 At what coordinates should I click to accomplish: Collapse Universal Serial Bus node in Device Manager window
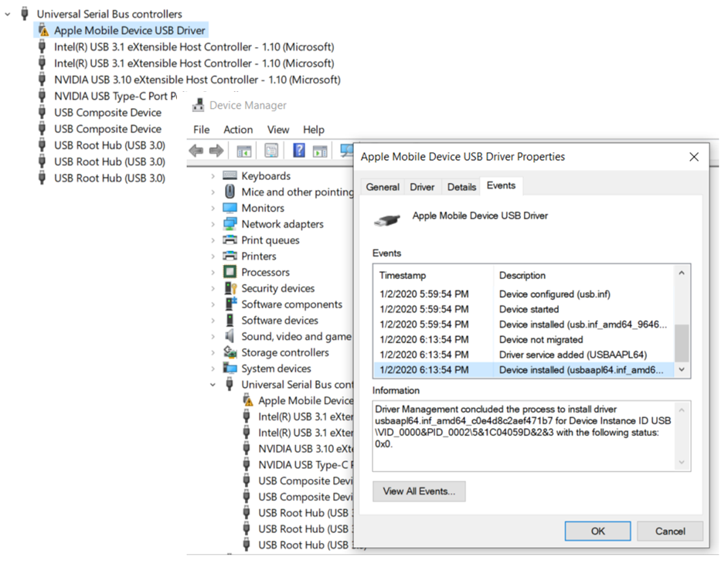[213, 384]
